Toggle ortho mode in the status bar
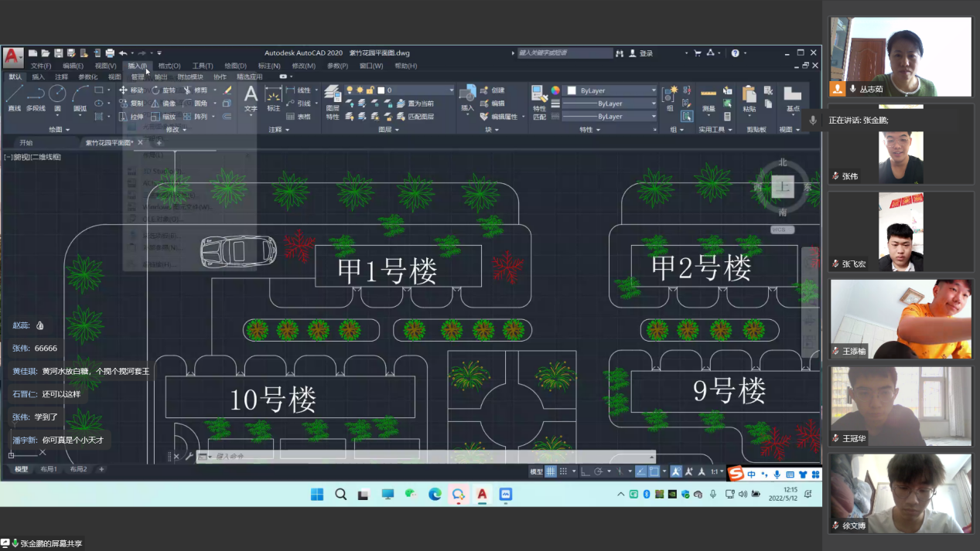This screenshot has height=551, width=980. (x=586, y=471)
